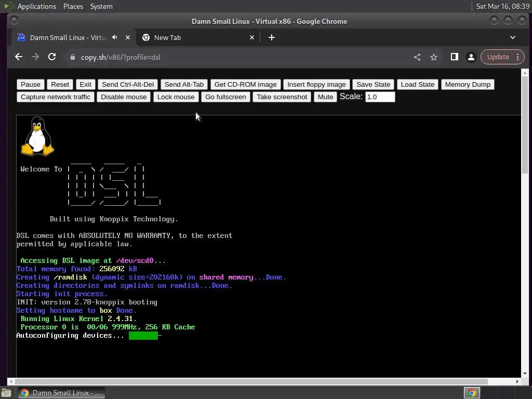Click the scrollbar right arrow
Viewport: 532px width, 399px height.
(517, 381)
